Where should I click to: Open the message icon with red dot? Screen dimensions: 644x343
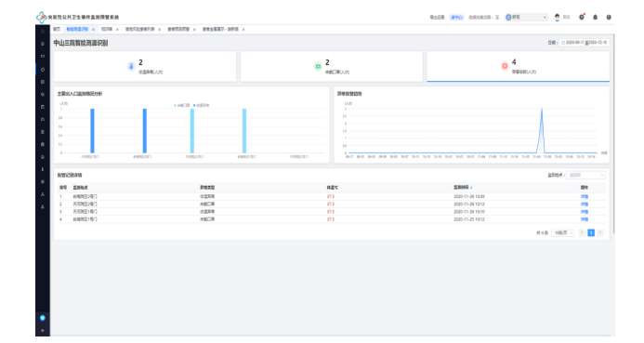[x=582, y=18]
